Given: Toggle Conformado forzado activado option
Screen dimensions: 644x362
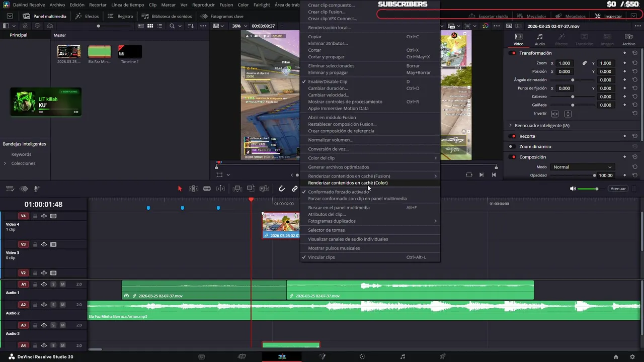Looking at the screenshot, I should (x=370, y=192).
